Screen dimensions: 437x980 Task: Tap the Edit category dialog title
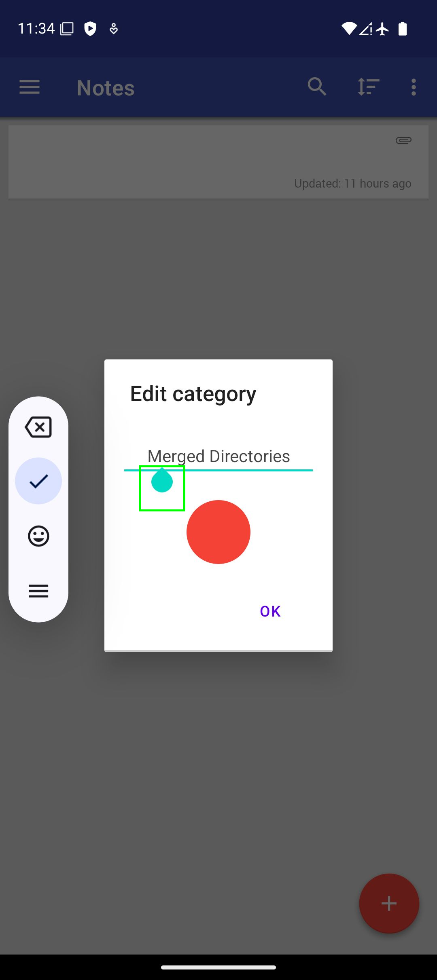point(193,394)
